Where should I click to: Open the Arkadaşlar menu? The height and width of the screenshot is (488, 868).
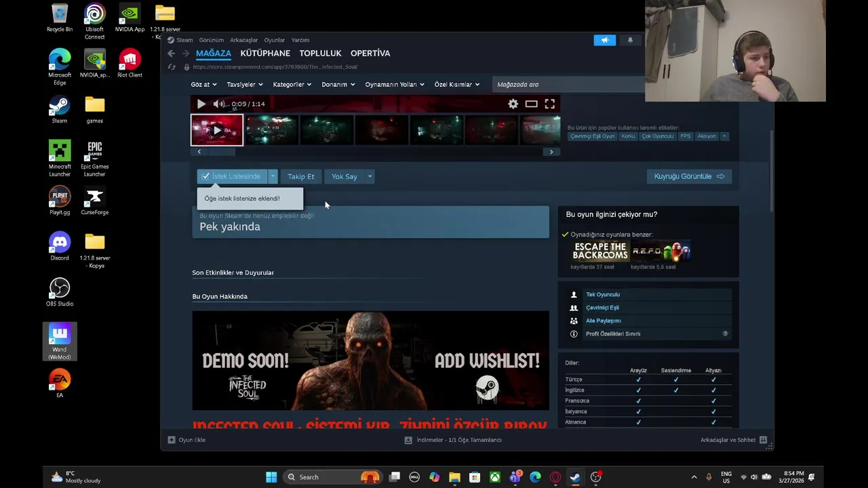[243, 40]
